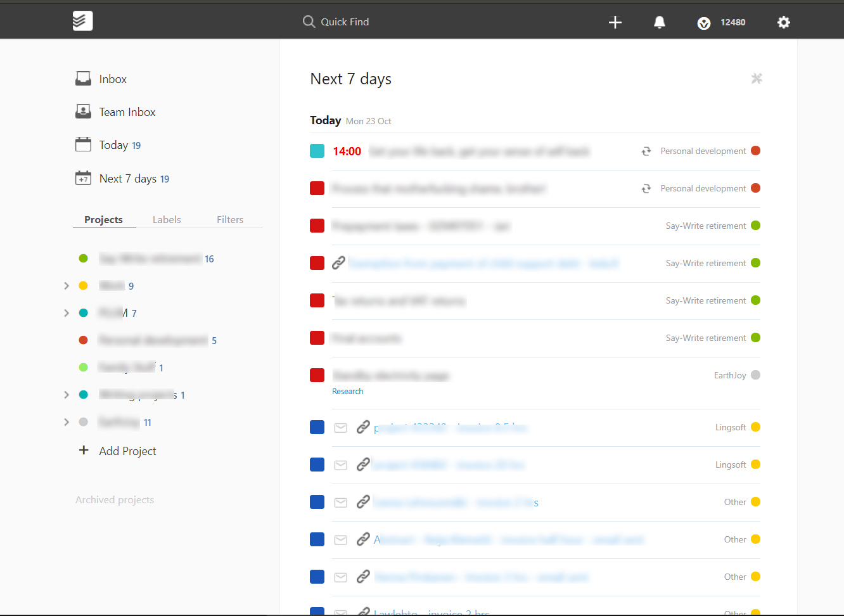
Task: Open the Filters tab
Action: click(x=229, y=219)
